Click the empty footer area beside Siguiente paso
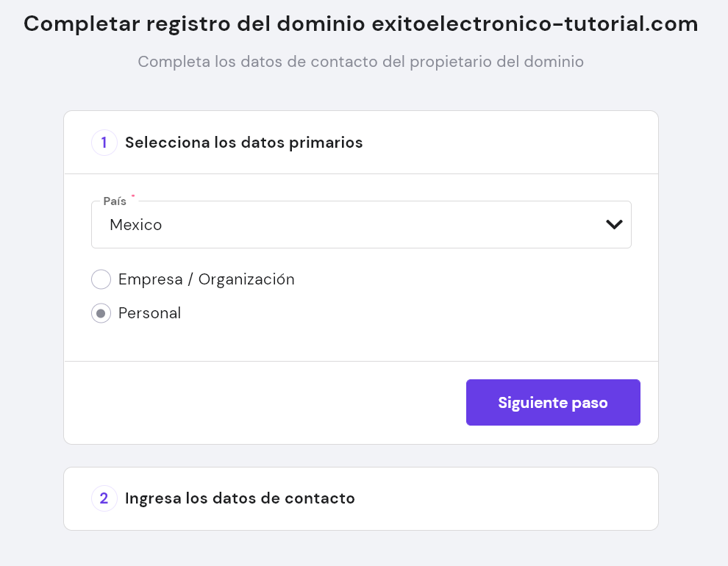This screenshot has width=728, height=566. pyautogui.click(x=265, y=402)
